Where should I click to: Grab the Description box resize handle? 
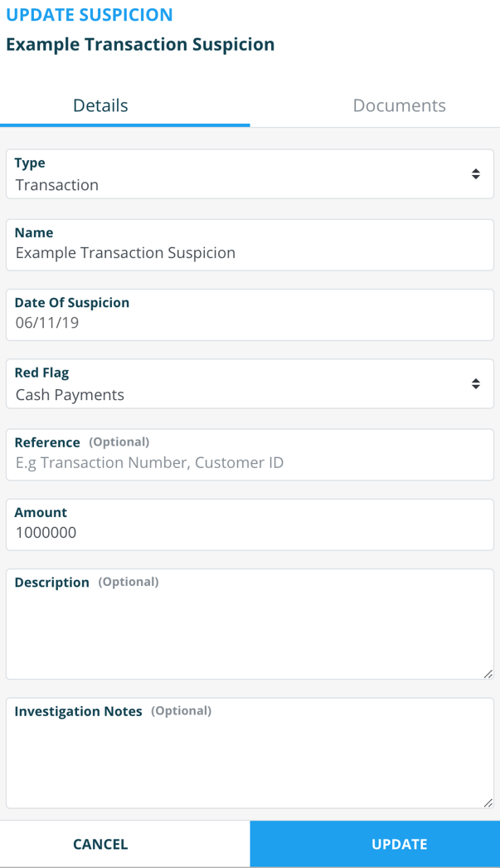point(488,674)
